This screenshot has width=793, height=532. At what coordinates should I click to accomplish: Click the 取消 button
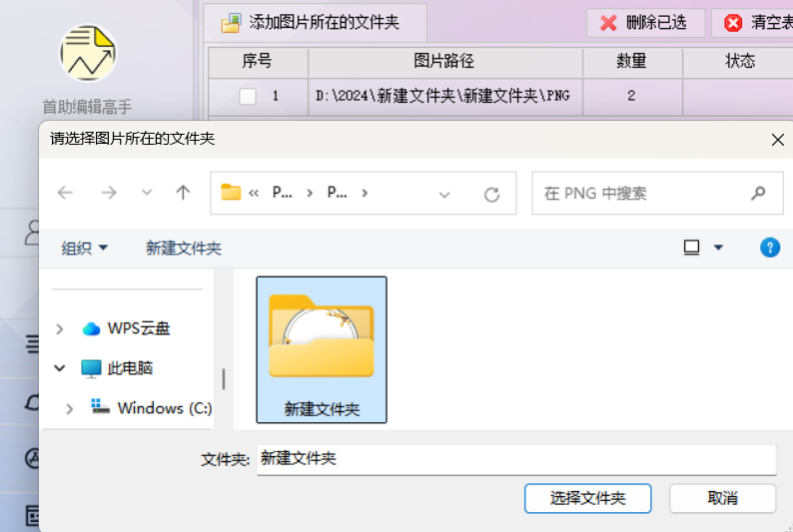click(x=722, y=499)
